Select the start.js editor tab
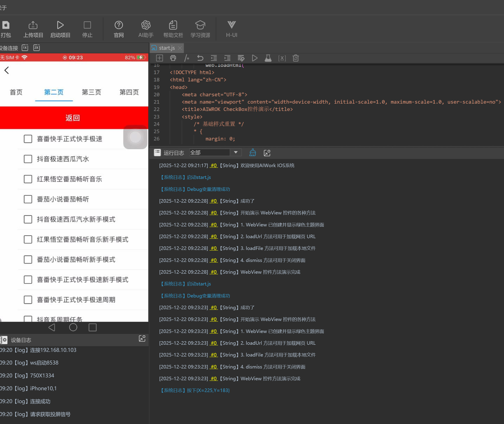The image size is (504, 424). 167,48
